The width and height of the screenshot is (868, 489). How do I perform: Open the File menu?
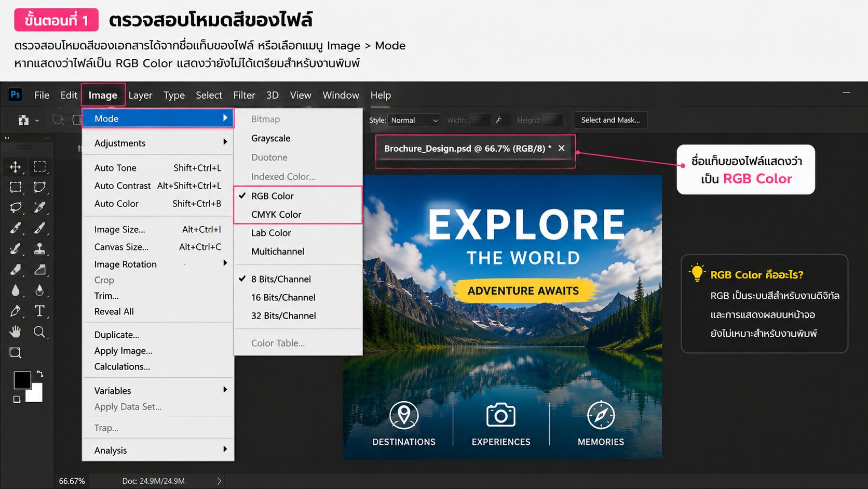[42, 95]
